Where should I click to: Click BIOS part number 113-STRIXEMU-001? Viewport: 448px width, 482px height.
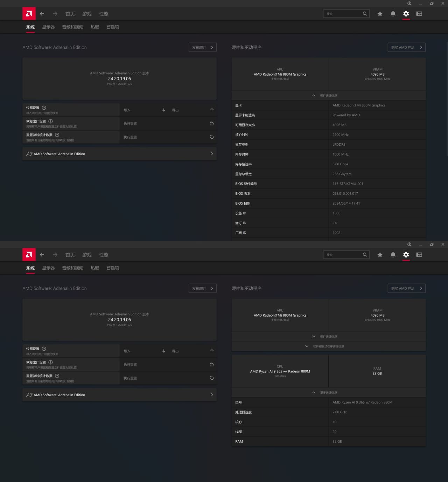(348, 184)
